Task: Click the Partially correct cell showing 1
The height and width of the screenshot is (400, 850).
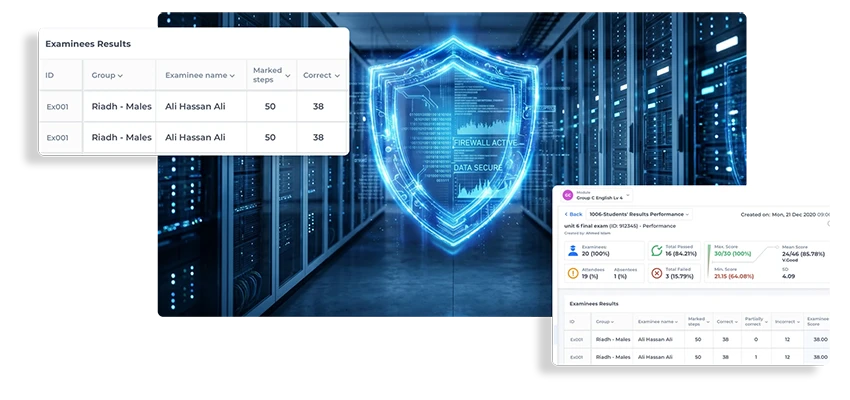Action: (756, 357)
